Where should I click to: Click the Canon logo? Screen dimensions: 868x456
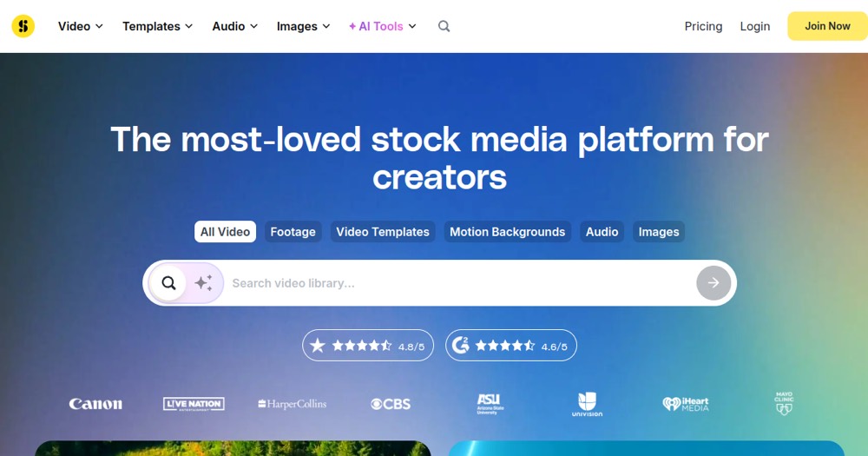tap(95, 404)
